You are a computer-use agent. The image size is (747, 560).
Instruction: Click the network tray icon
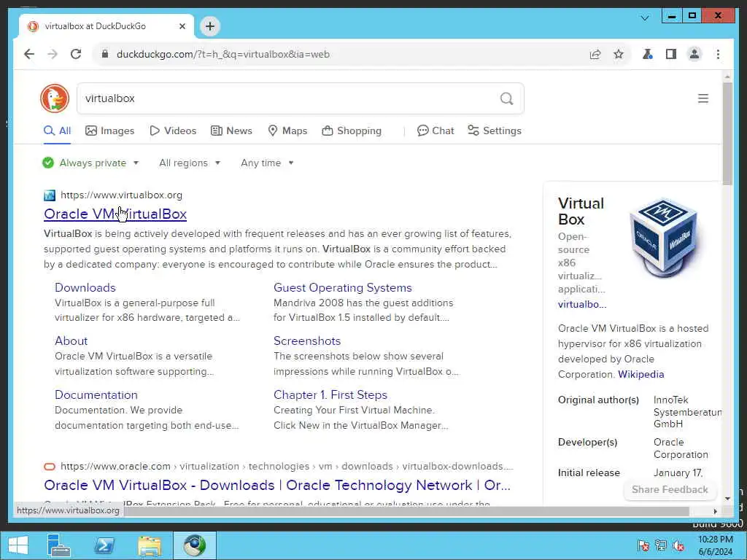pyautogui.click(x=661, y=545)
